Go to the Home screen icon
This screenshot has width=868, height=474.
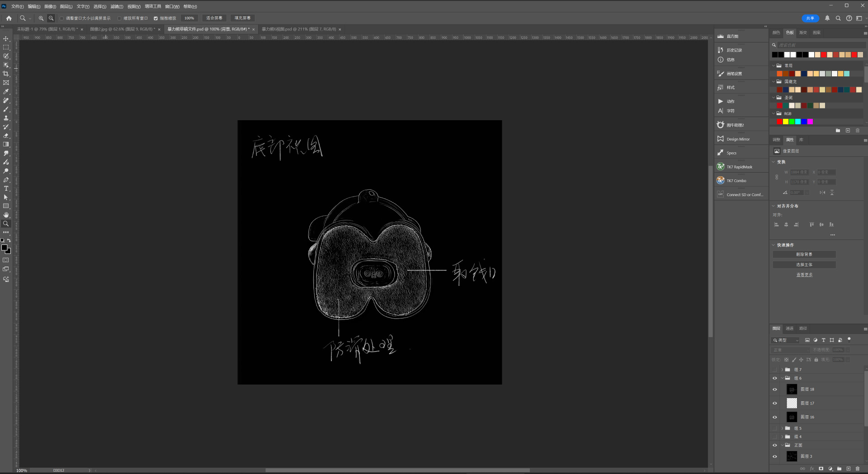point(9,18)
